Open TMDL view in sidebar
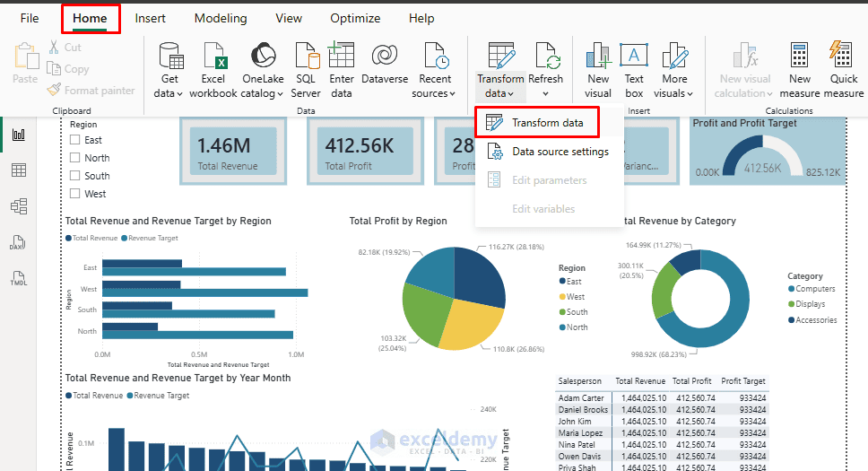 click(18, 278)
